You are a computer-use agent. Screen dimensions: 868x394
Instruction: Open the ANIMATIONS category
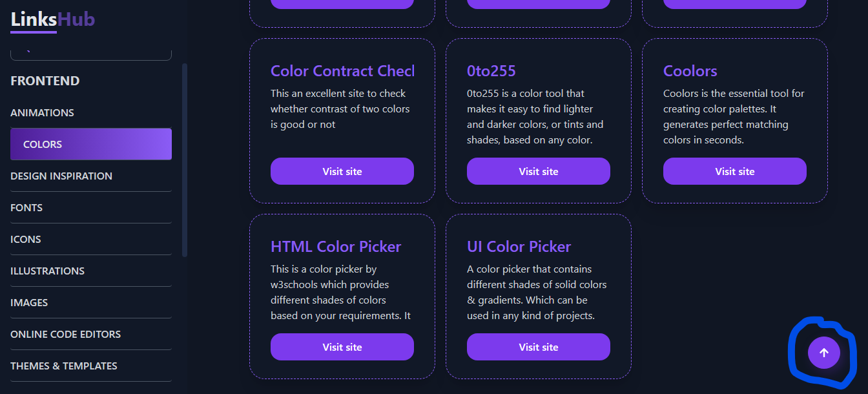pos(42,112)
